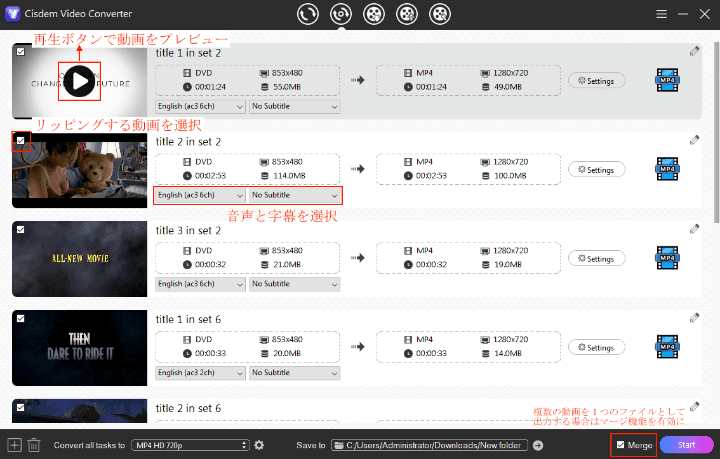
Task: Edit title 3 in set 2 with pencil icon
Action: (694, 229)
